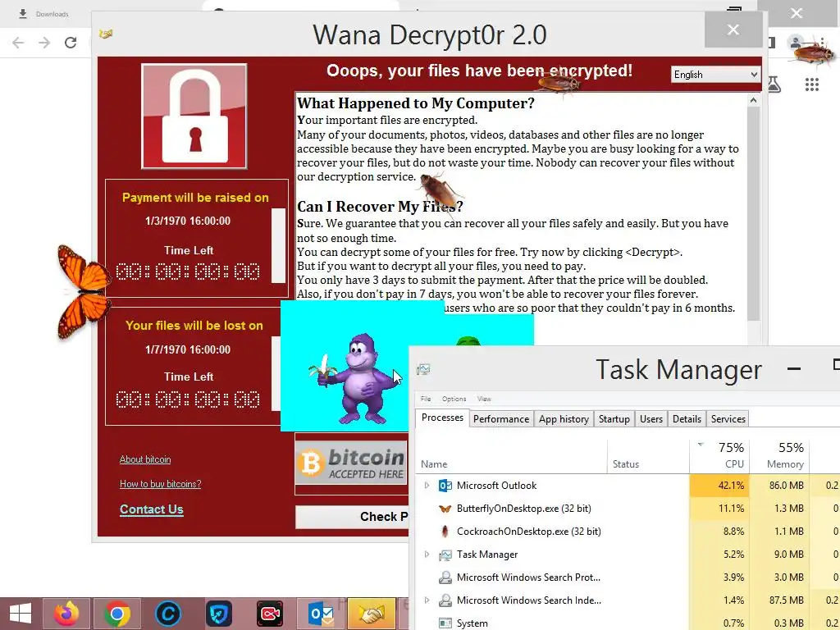Image resolution: width=840 pixels, height=630 pixels.
Task: Click the blue C app icon in taskbar
Action: (x=167, y=614)
